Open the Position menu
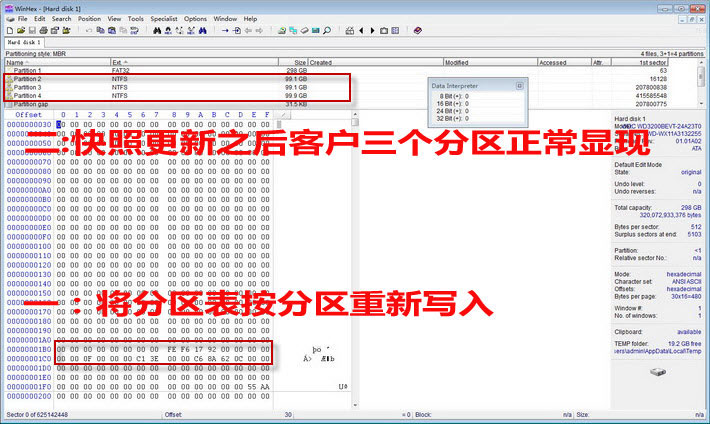Screen dimensions: 710x424 [89, 19]
